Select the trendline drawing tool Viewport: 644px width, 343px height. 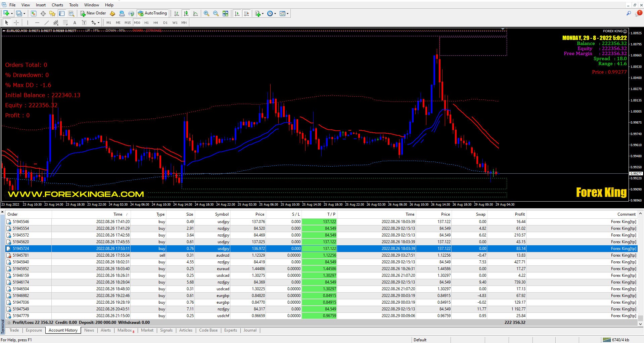point(47,23)
